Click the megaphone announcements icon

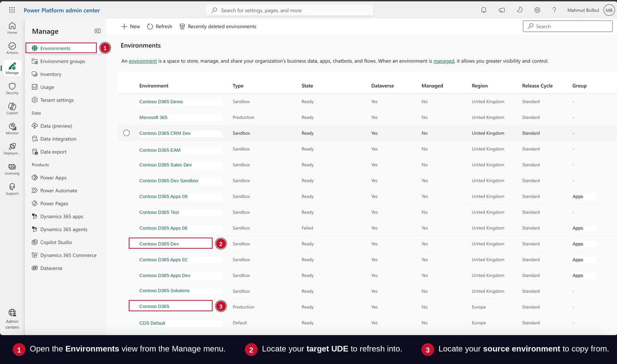502,10
